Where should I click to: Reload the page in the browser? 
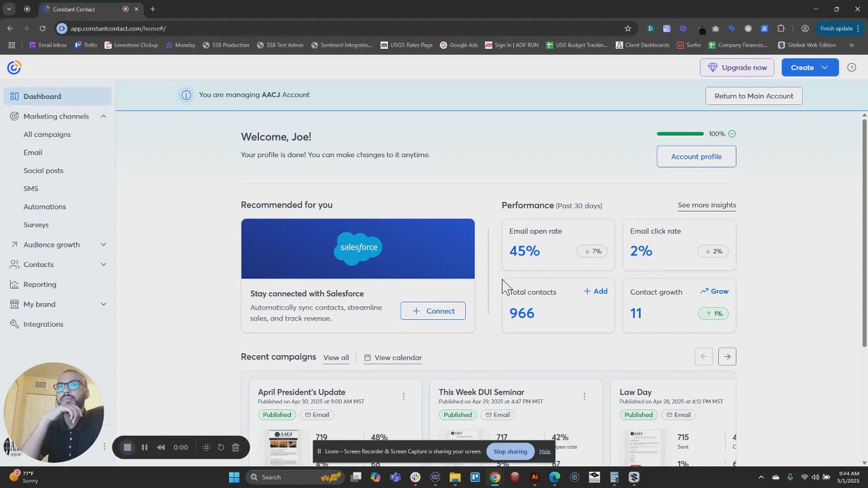[x=42, y=28]
